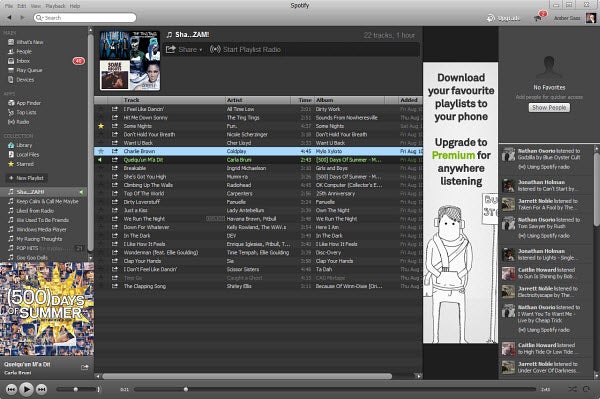
Task: Click New Playlist button
Action: tap(26, 178)
